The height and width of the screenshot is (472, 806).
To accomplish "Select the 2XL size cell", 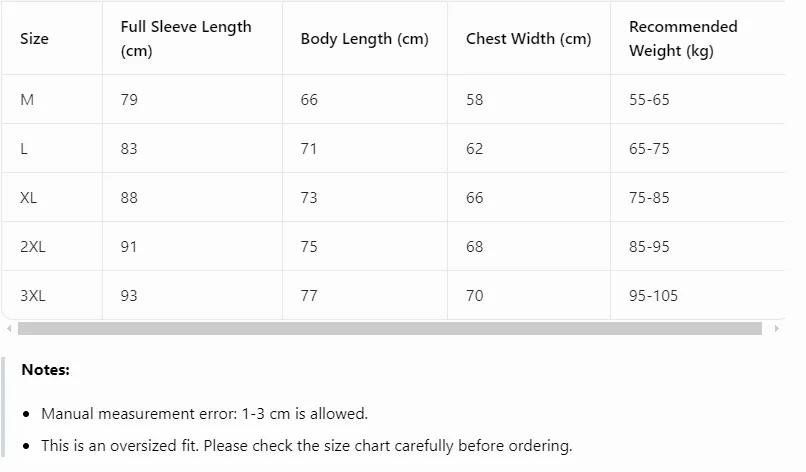I will pos(32,247).
